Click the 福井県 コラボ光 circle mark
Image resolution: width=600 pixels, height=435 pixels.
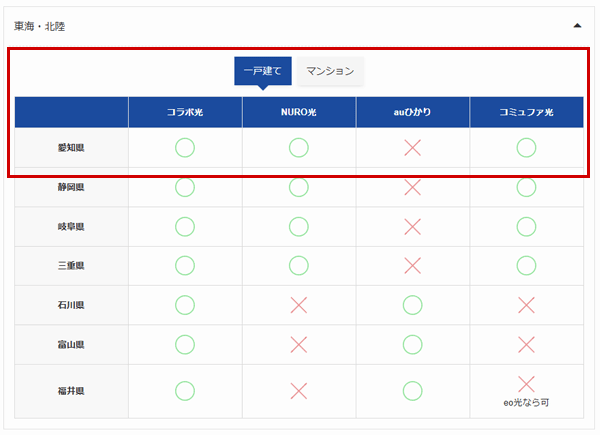pyautogui.click(x=185, y=391)
